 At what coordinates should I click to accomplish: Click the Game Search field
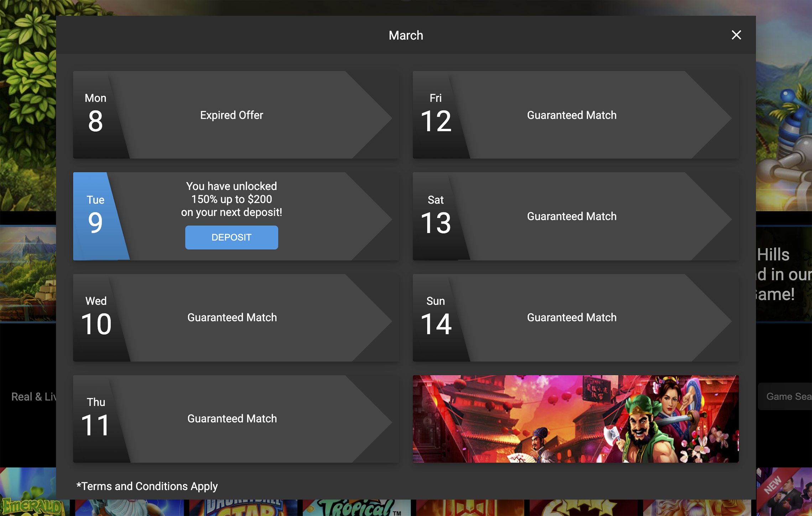pyautogui.click(x=785, y=396)
